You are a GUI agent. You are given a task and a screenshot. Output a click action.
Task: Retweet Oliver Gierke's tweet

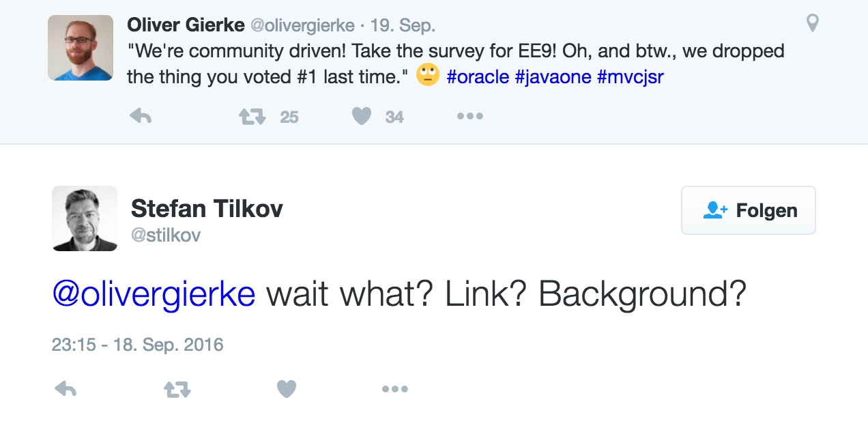coord(252,117)
